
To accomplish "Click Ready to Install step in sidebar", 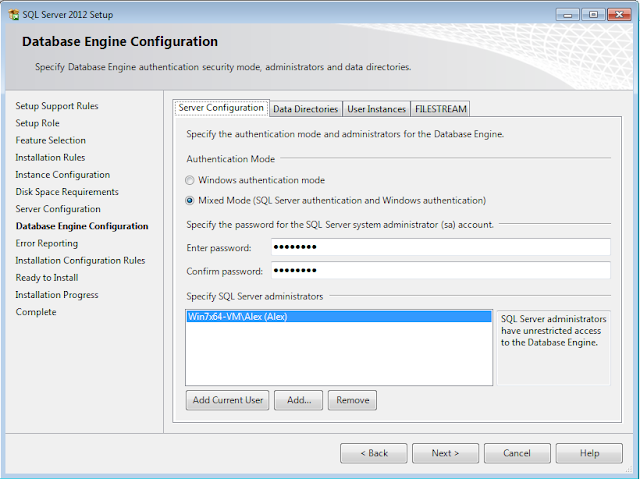I will 47,277.
